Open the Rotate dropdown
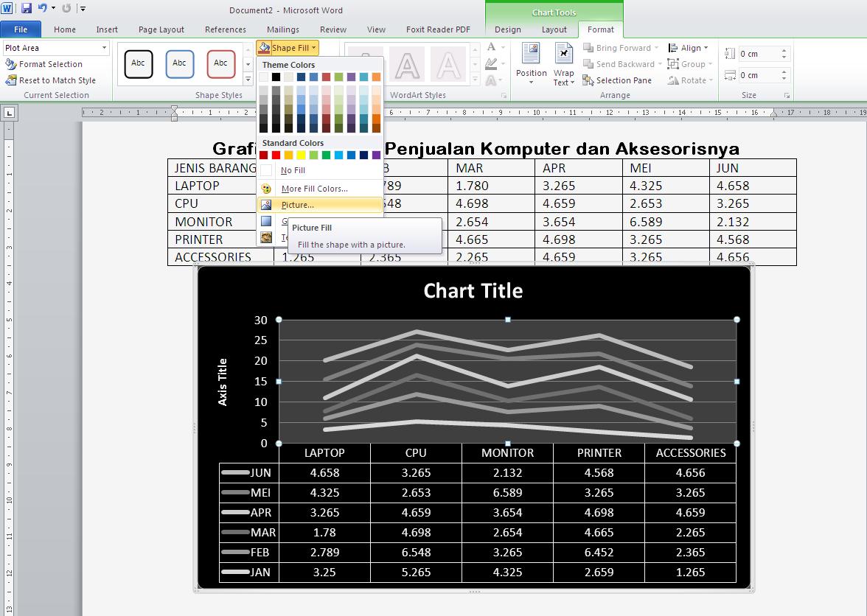The height and width of the screenshot is (616, 867). click(x=690, y=80)
